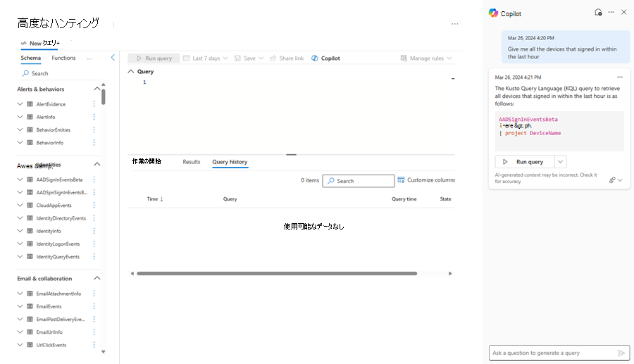634x364 pixels.
Task: Click the New クエリ+ tab
Action: 40,43
